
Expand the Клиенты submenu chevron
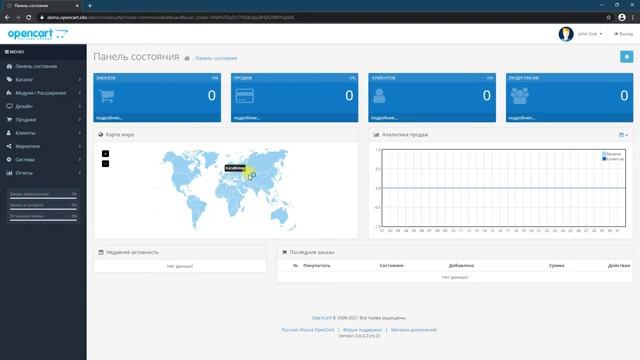(80, 133)
